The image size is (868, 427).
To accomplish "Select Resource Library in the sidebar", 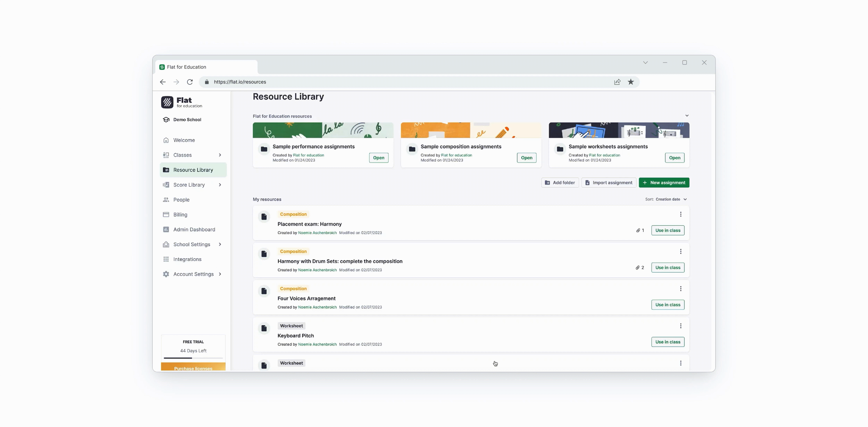I will (x=193, y=170).
